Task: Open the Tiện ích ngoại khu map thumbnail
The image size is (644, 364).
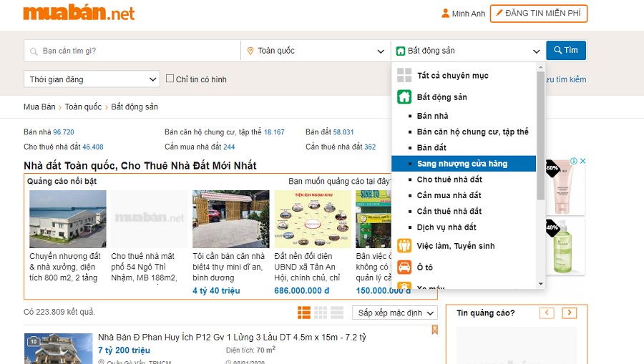Action: (x=313, y=219)
